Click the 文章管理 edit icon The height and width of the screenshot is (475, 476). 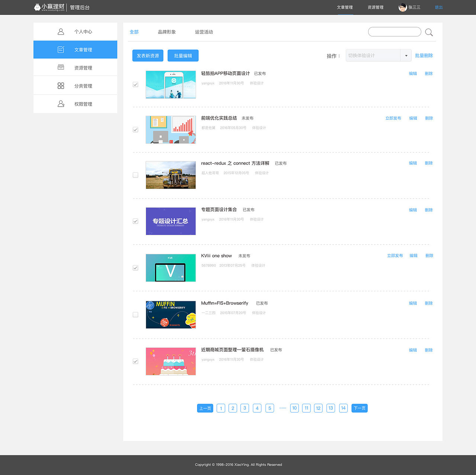61,49
